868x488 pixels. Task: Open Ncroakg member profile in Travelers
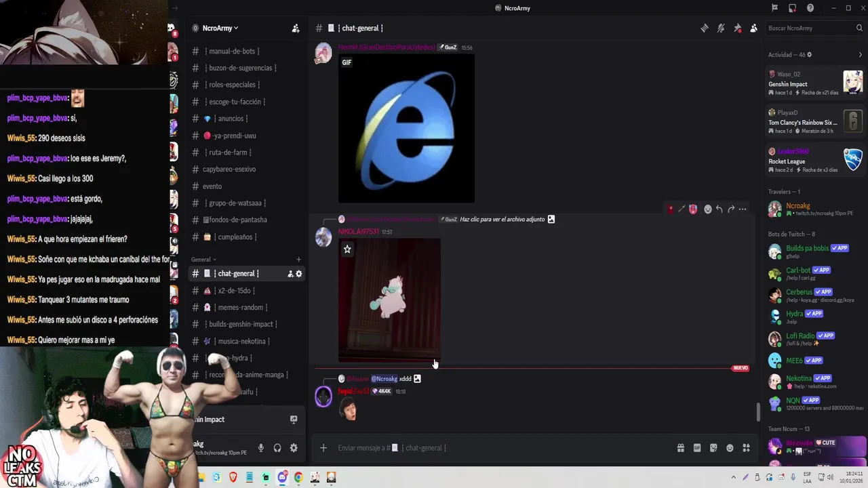click(815, 209)
